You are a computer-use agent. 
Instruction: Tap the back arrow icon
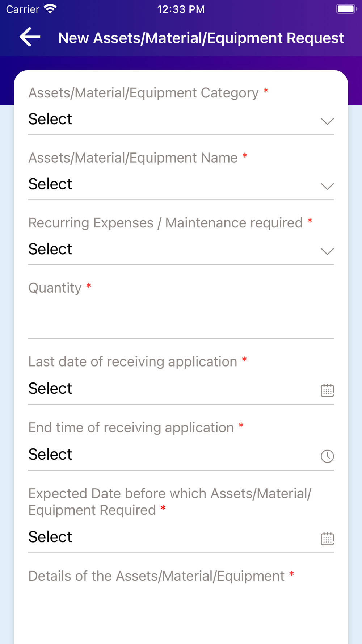coord(30,37)
